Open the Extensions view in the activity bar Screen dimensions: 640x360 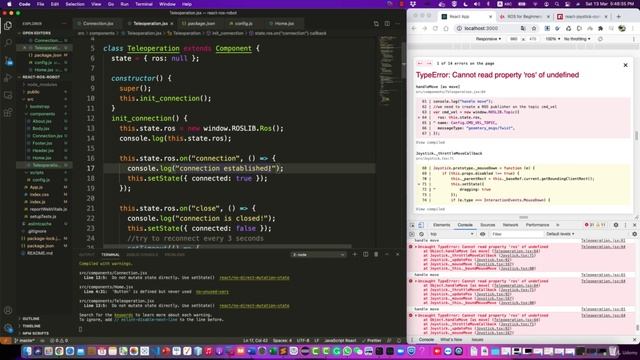(x=8, y=113)
